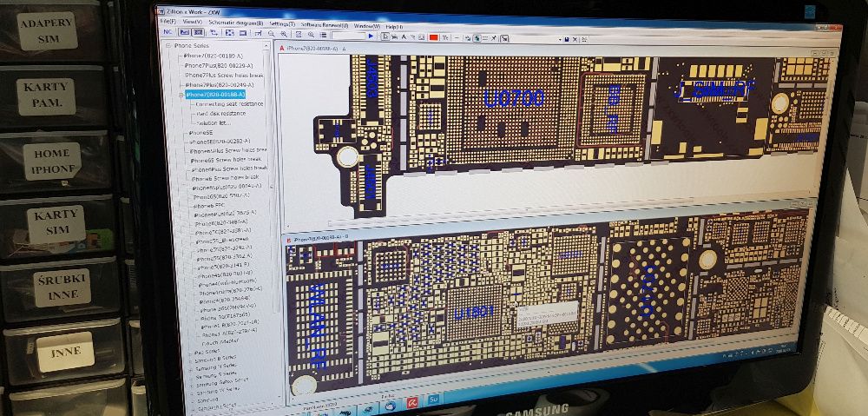
Task: Open the Schematic diagram(B) menu
Action: pos(236,23)
